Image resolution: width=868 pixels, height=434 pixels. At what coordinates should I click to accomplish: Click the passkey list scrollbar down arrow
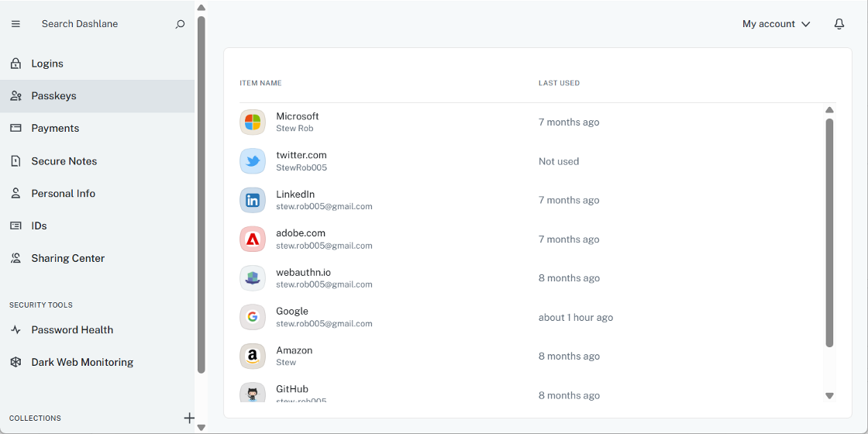pyautogui.click(x=829, y=395)
